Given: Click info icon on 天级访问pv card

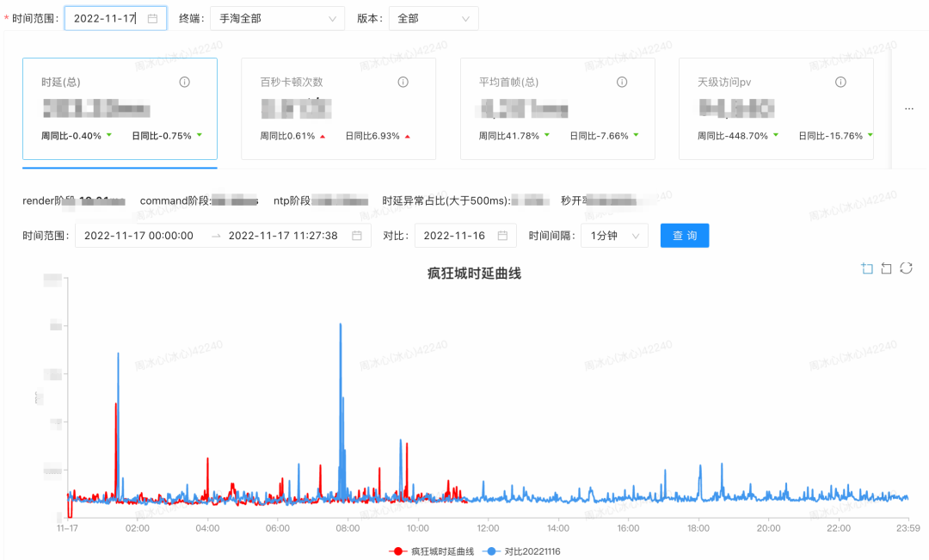Looking at the screenshot, I should (840, 82).
